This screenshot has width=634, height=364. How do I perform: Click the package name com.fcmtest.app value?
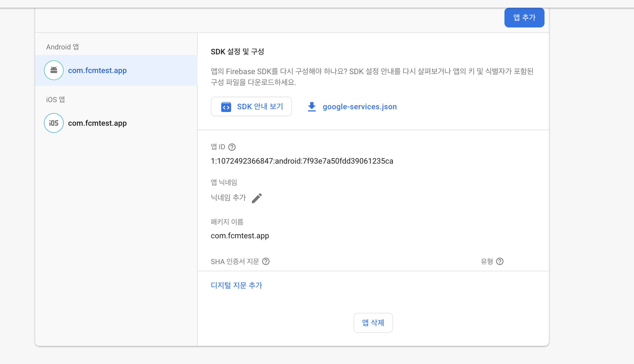pyautogui.click(x=240, y=236)
